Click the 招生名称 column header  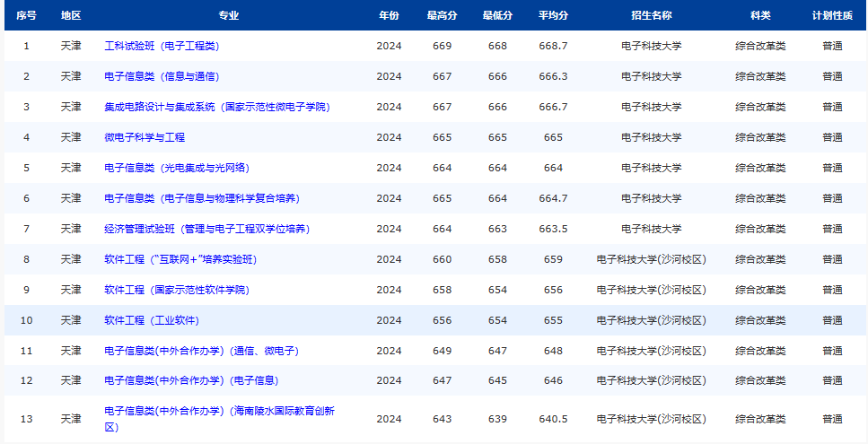click(x=651, y=15)
